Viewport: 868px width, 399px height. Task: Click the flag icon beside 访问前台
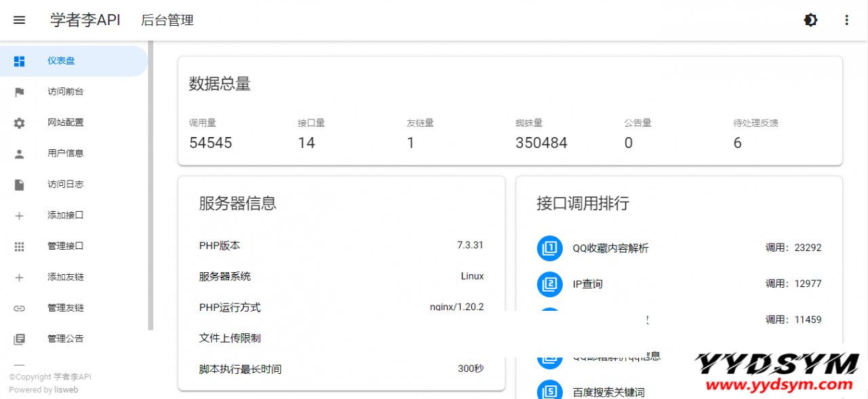19,92
